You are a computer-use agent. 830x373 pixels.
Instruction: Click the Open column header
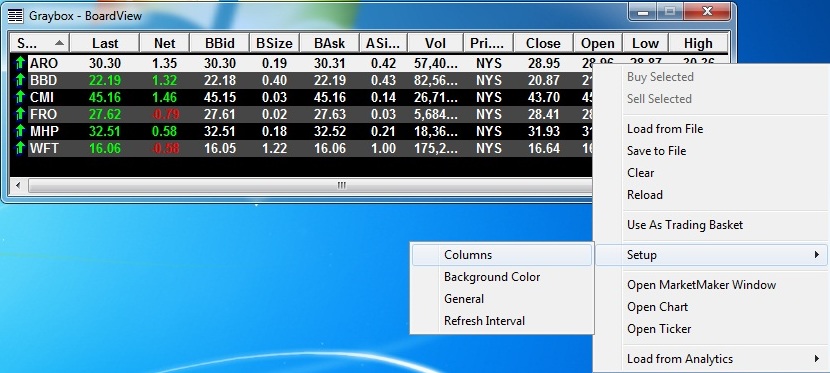[x=598, y=43]
